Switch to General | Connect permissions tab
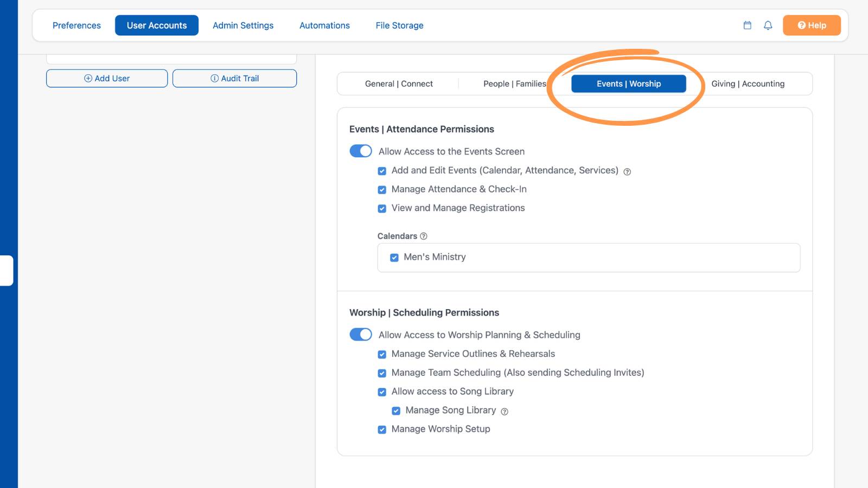 click(399, 84)
